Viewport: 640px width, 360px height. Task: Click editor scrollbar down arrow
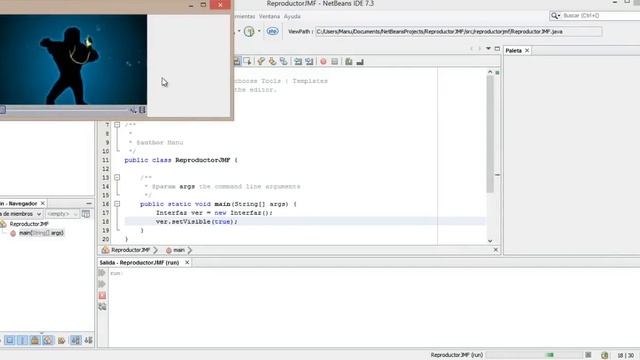pyautogui.click(x=490, y=241)
